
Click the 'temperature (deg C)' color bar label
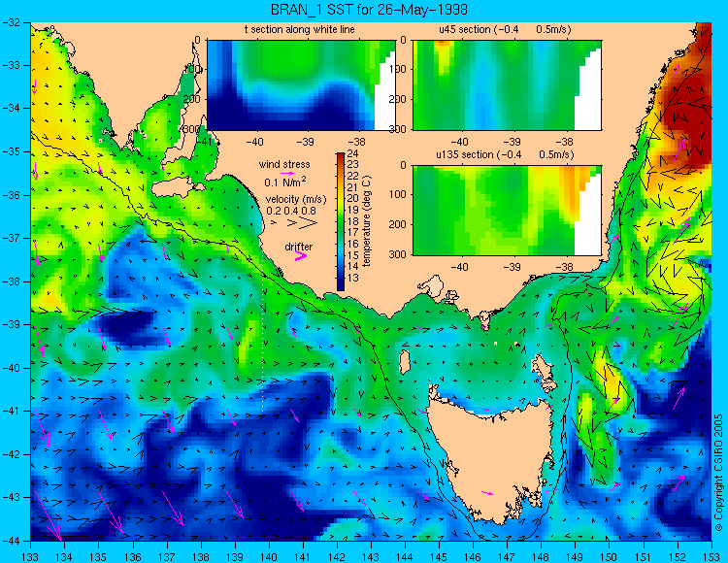(x=366, y=221)
